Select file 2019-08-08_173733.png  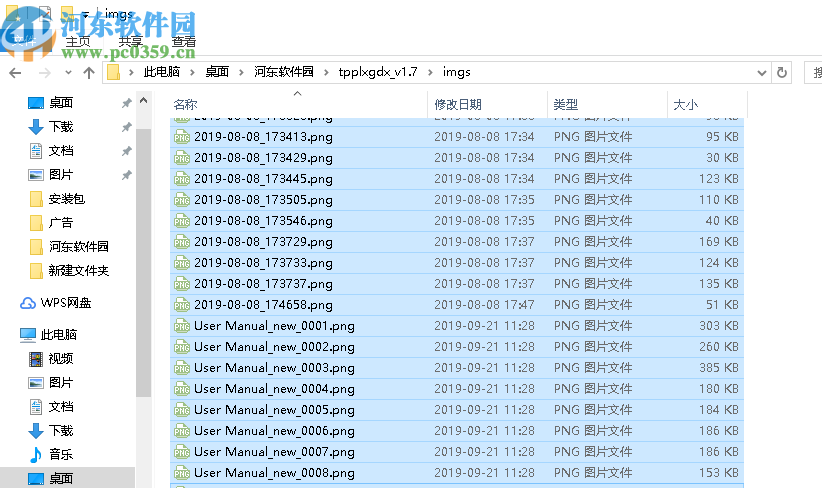pos(263,263)
